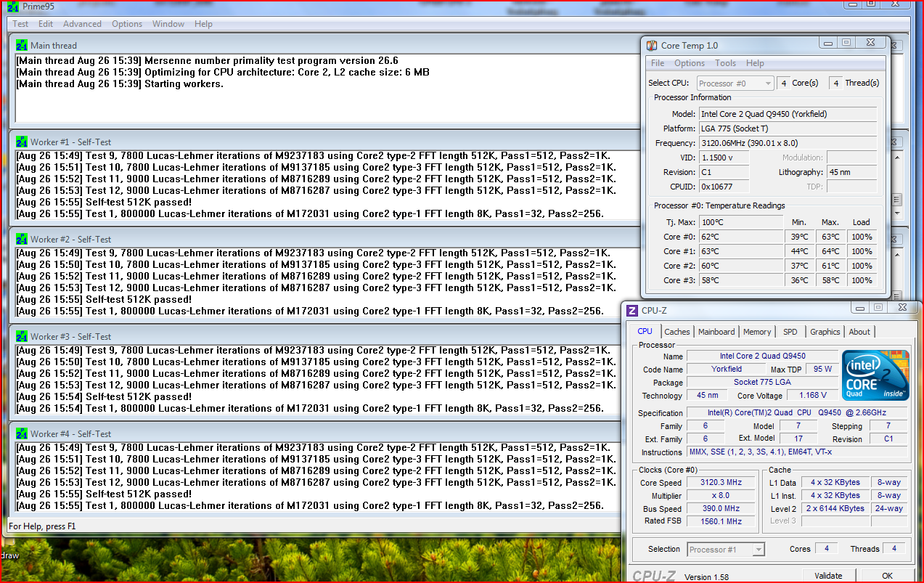
Task: Click Core #0 temperature 62°C
Action: click(x=740, y=237)
